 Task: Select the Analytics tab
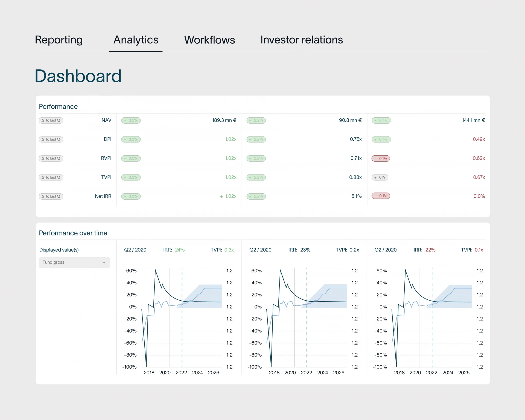[x=136, y=40]
